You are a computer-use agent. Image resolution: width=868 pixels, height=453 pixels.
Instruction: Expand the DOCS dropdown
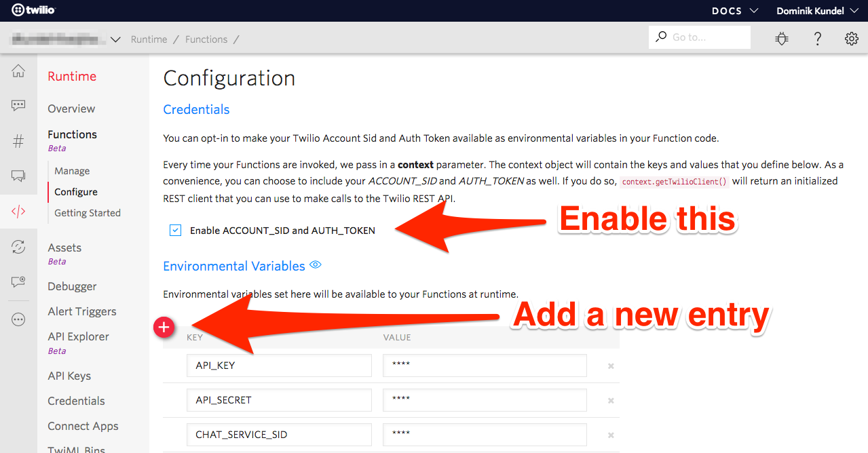pos(735,11)
